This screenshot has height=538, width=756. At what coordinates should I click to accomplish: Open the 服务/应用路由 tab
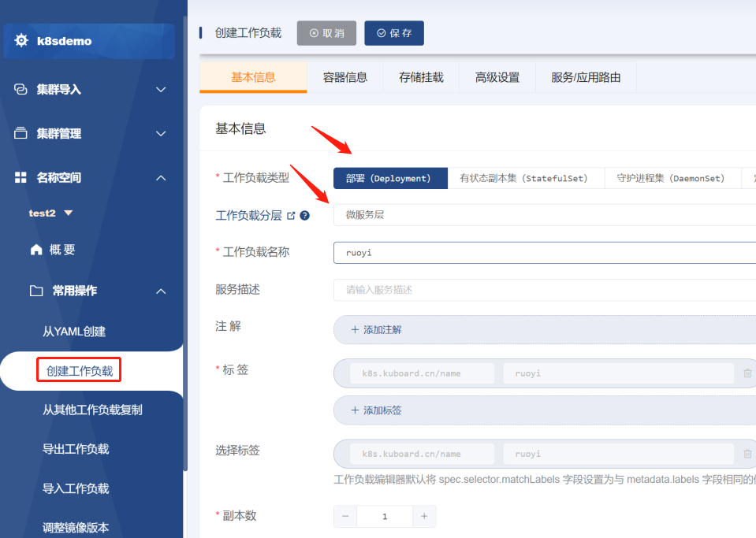click(x=586, y=78)
